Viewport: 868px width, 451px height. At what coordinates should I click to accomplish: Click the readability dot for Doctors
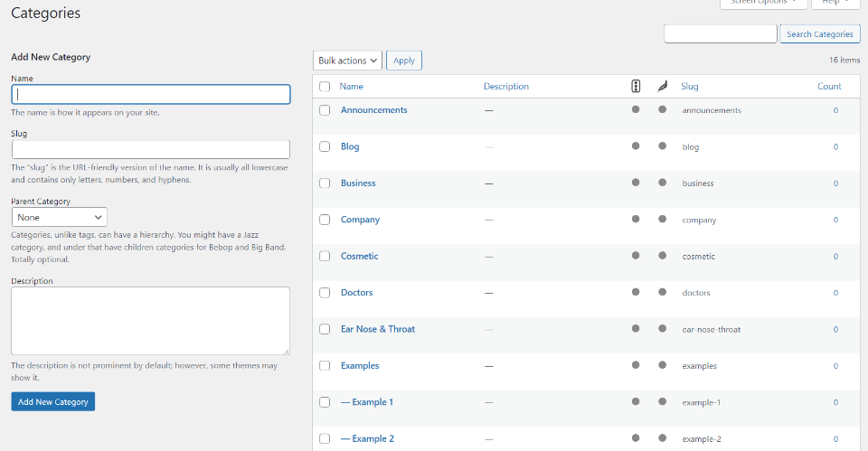point(662,292)
